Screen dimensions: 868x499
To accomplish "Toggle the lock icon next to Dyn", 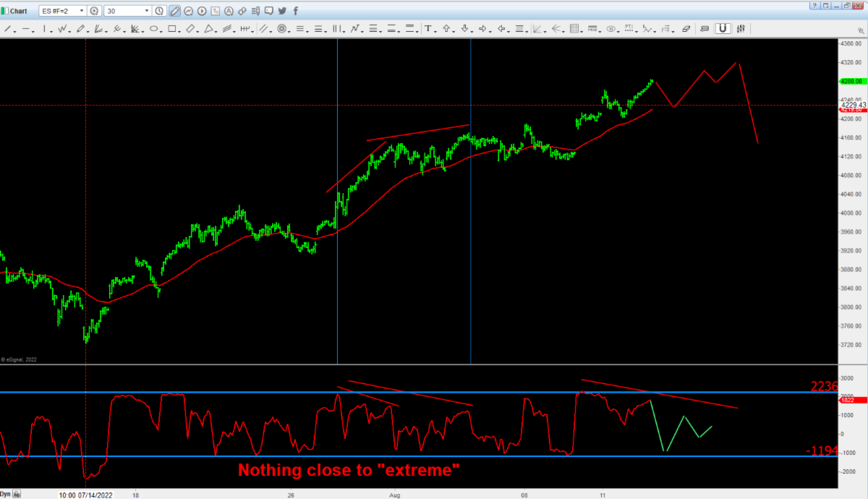I will point(17,493).
